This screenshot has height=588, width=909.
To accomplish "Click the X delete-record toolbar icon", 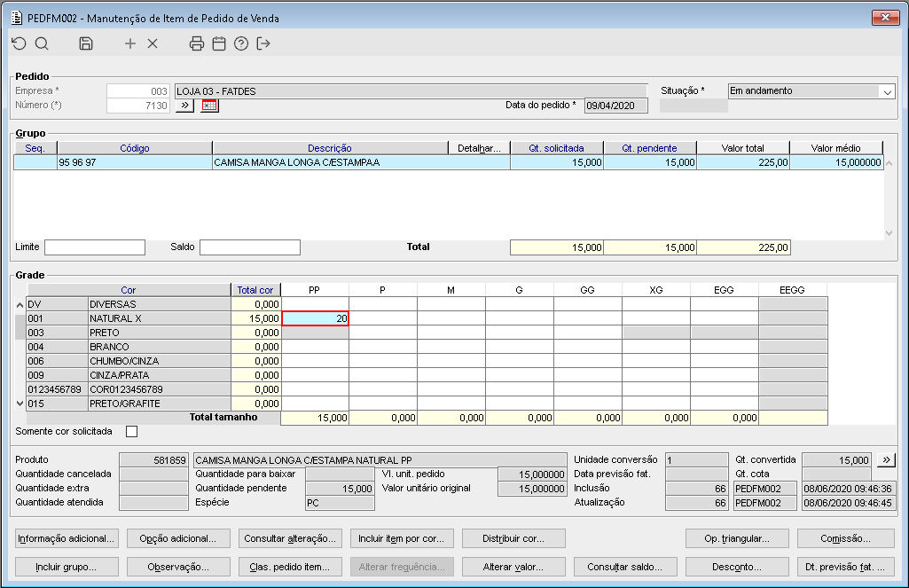I will (153, 43).
